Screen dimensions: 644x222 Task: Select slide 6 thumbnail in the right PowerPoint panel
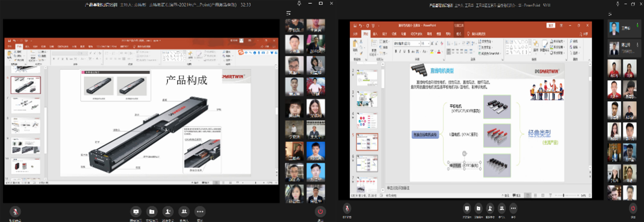367,163
